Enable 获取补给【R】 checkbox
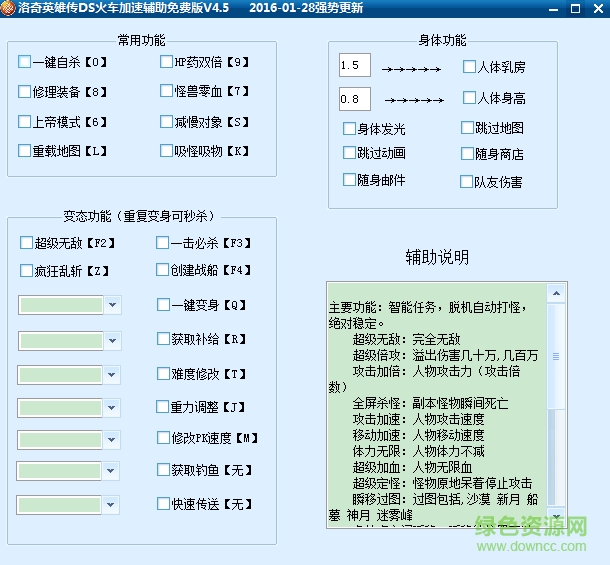The image size is (610, 565). pyautogui.click(x=163, y=339)
